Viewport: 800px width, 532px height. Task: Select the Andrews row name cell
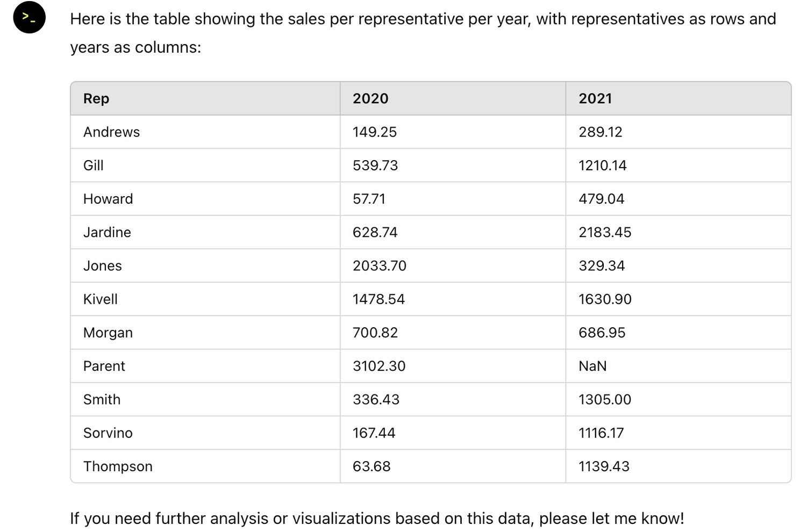111,132
